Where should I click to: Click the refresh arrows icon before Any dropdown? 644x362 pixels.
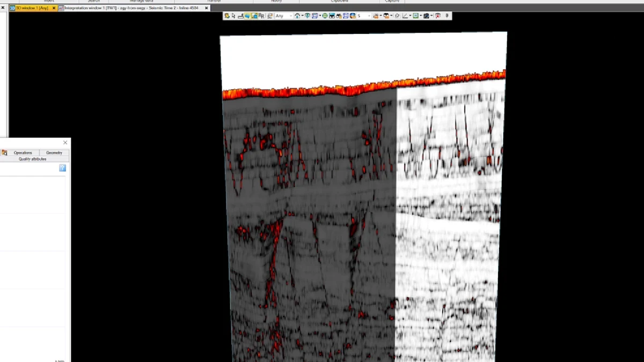click(270, 16)
